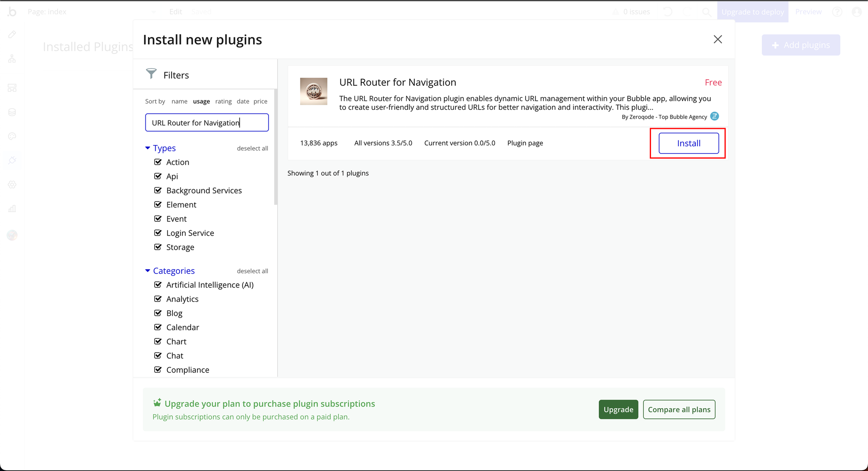The image size is (868, 471).
Task: Collapse the Types filter section
Action: coord(147,148)
